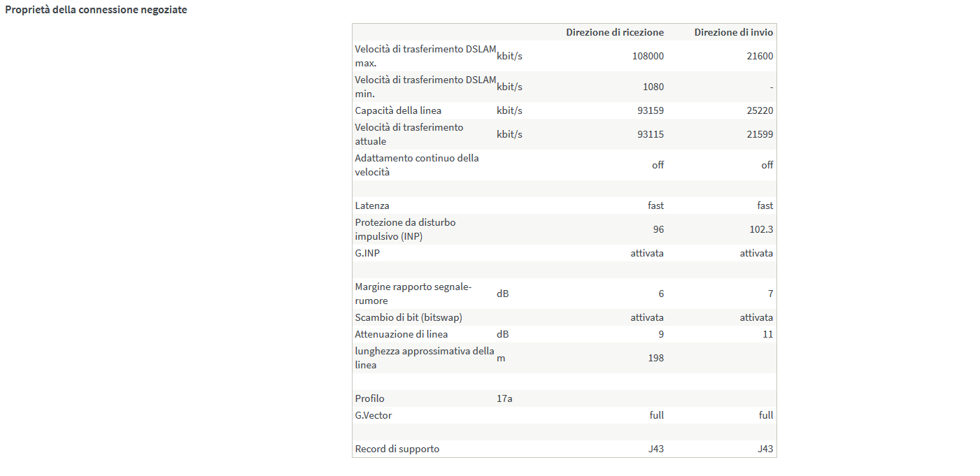Click the 198 line length value
This screenshot has width=980, height=476.
coord(656,358)
